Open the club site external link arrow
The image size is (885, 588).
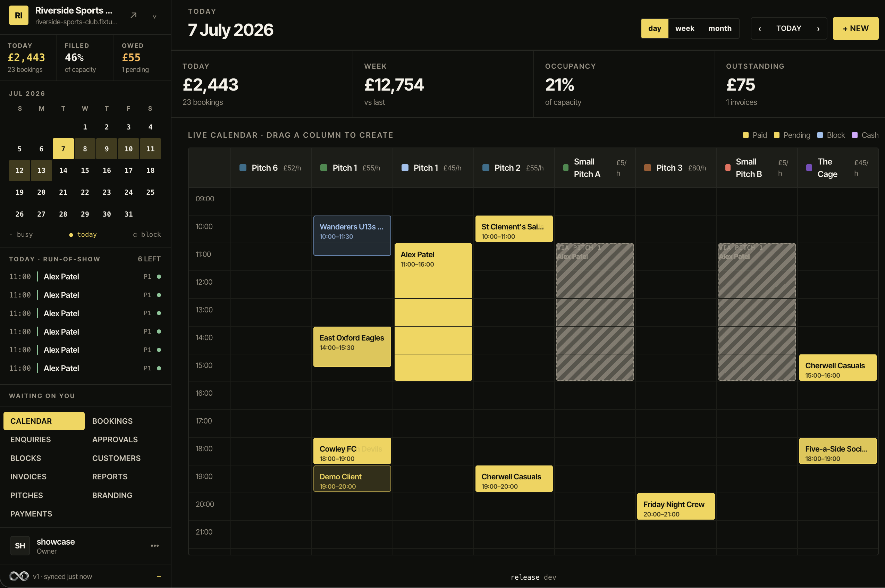(x=133, y=15)
